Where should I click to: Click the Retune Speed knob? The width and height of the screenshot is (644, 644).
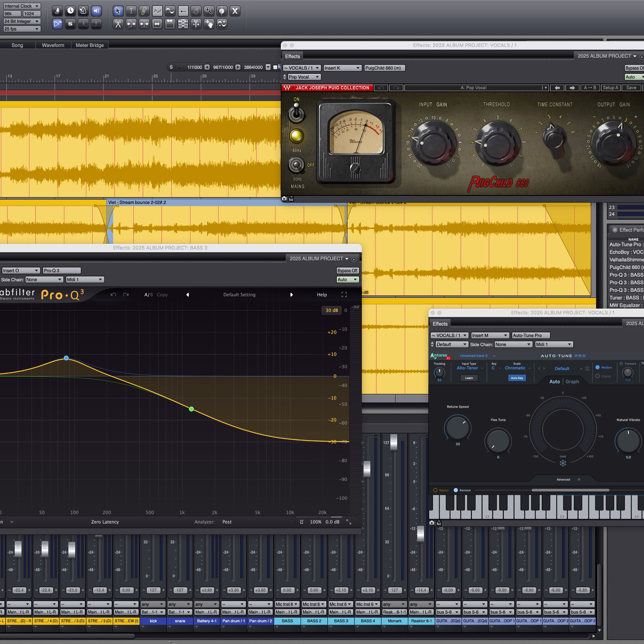(458, 428)
